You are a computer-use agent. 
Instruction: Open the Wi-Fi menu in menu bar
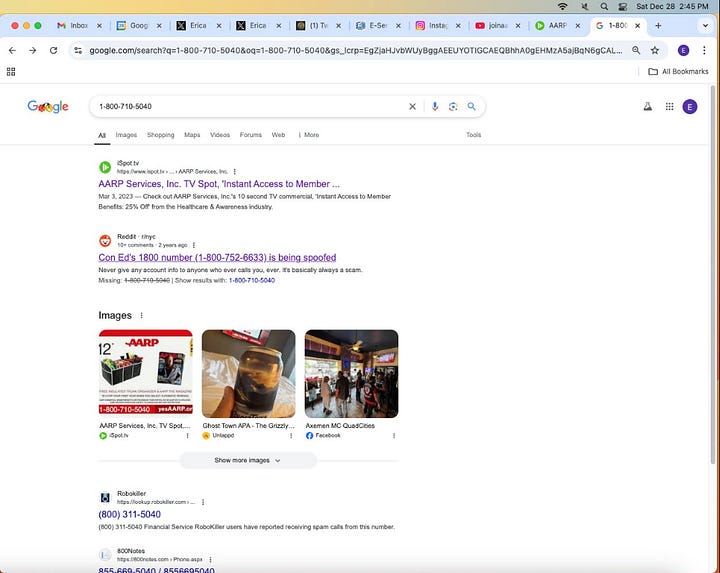point(562,6)
